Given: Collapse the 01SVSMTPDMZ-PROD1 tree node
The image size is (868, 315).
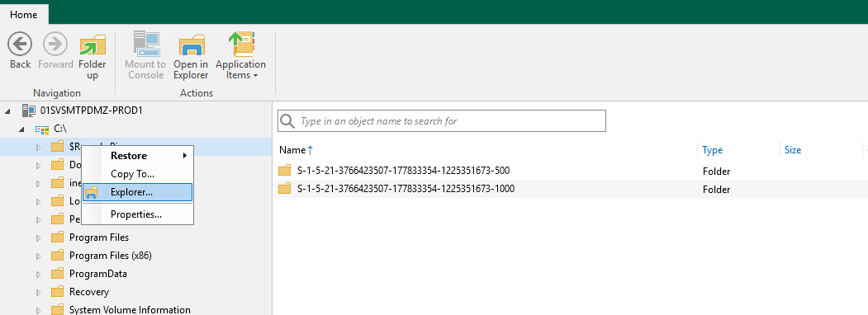Looking at the screenshot, I should 7,111.
